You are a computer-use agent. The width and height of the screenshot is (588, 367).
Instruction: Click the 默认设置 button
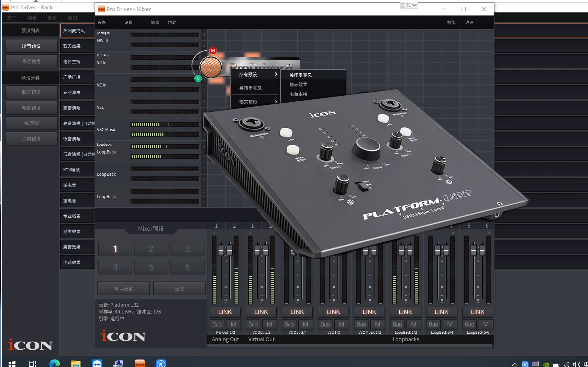pos(123,288)
